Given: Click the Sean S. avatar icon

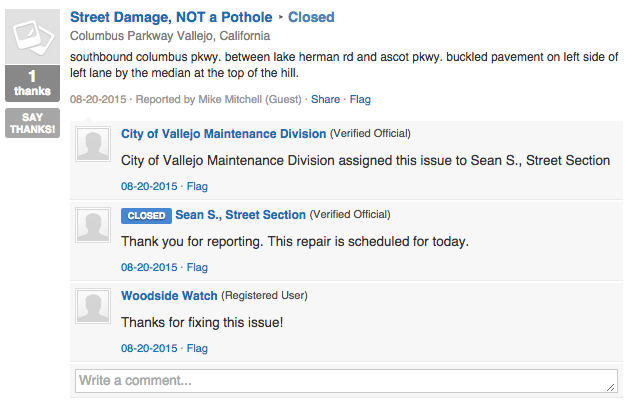Looking at the screenshot, I should [93, 226].
